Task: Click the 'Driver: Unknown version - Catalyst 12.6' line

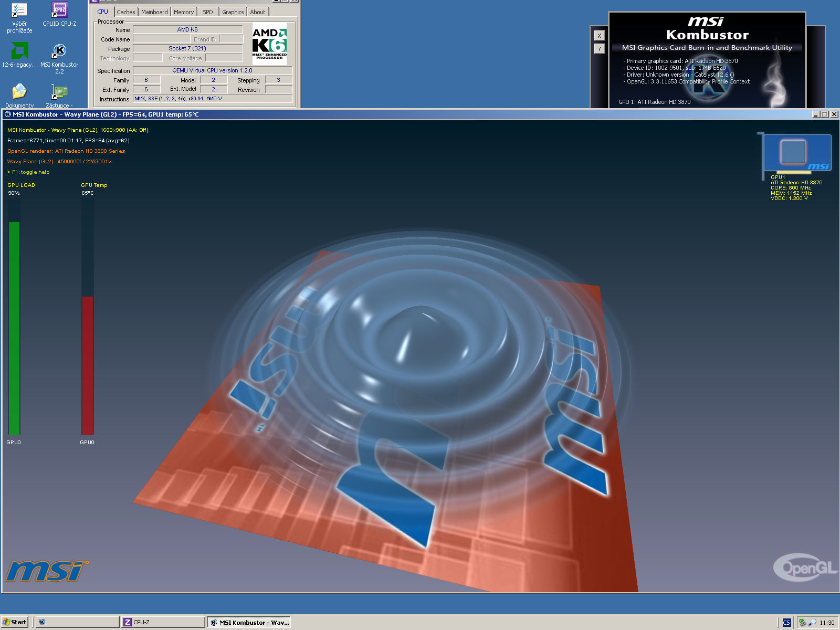Action: (x=678, y=75)
